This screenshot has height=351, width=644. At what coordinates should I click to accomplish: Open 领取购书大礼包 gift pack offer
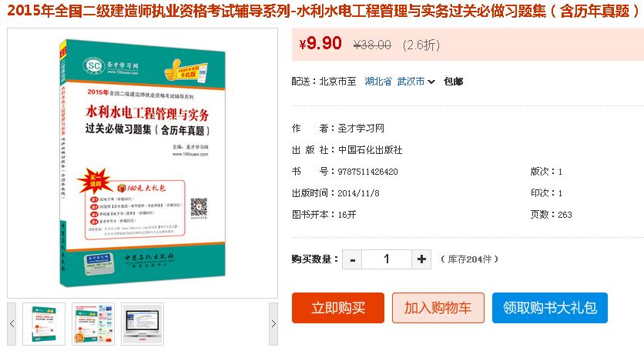(550, 308)
